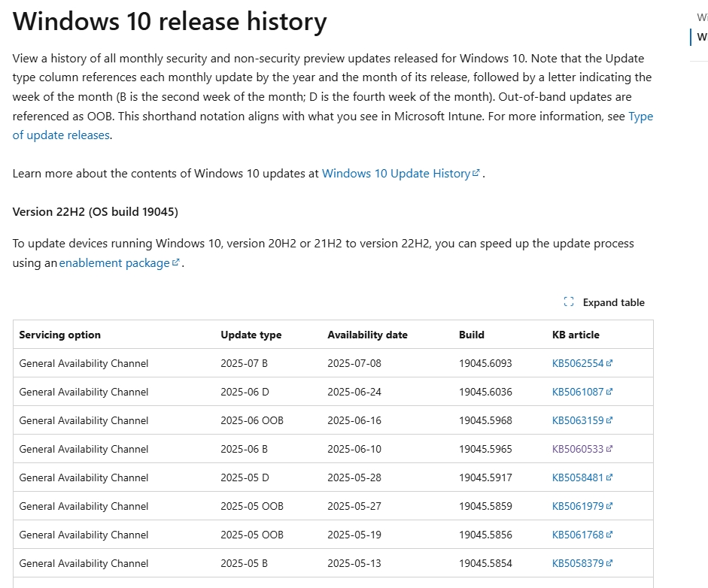Screen dimensions: 708x588
Task: Click update type '2025-05 B'
Action: point(245,563)
